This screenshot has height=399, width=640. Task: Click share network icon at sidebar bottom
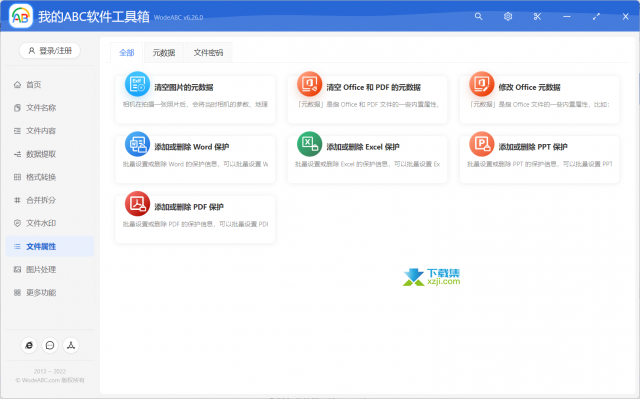pos(71,346)
